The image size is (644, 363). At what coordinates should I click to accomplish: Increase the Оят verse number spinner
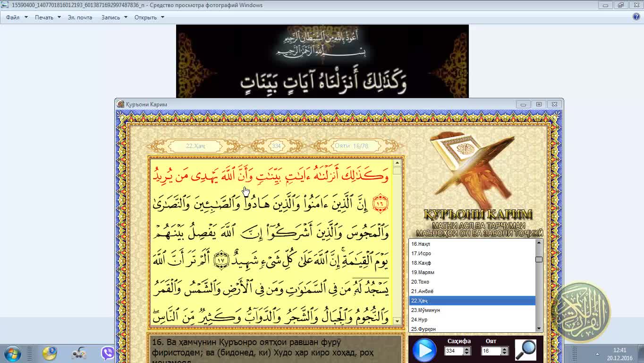(504, 349)
